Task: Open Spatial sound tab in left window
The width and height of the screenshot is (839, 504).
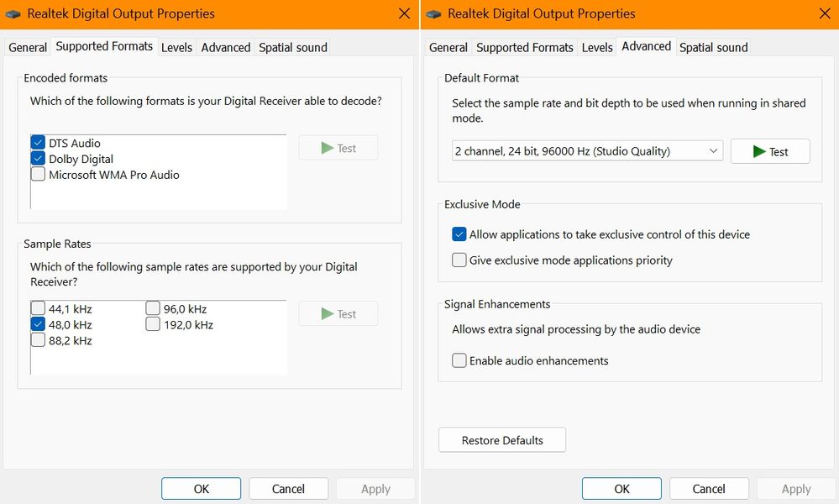Action: (293, 48)
